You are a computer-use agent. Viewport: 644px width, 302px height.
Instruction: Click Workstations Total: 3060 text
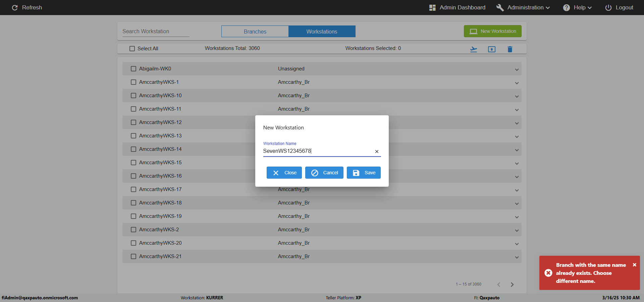pyautogui.click(x=232, y=48)
